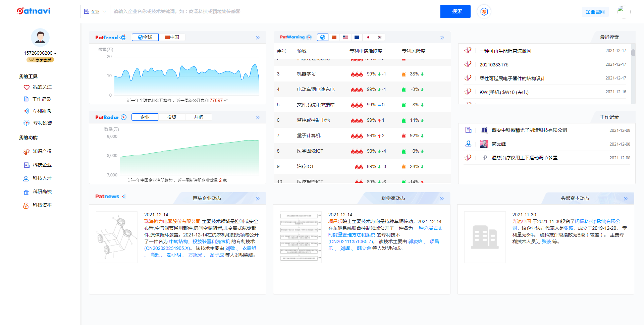The height and width of the screenshot is (325, 644).
Task: Switch PatTrend to 中国 view
Action: pos(172,37)
